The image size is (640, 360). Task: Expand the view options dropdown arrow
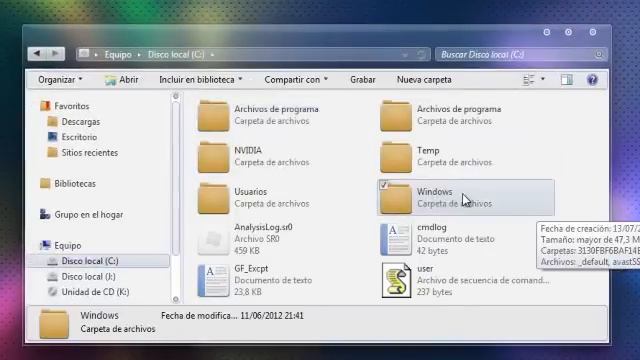(543, 79)
